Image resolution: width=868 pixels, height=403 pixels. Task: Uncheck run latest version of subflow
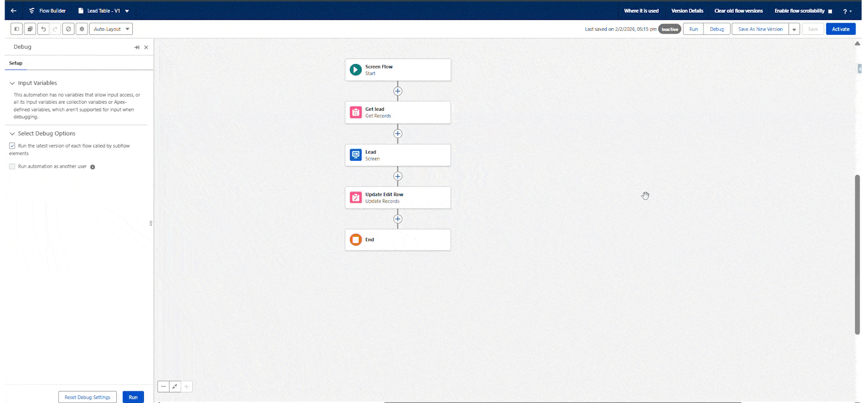[x=12, y=146]
